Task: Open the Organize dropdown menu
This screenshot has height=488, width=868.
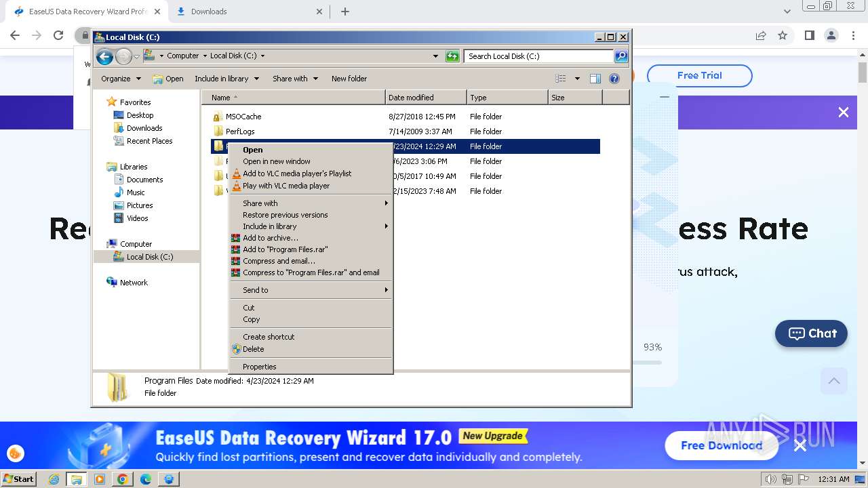Action: [121, 79]
